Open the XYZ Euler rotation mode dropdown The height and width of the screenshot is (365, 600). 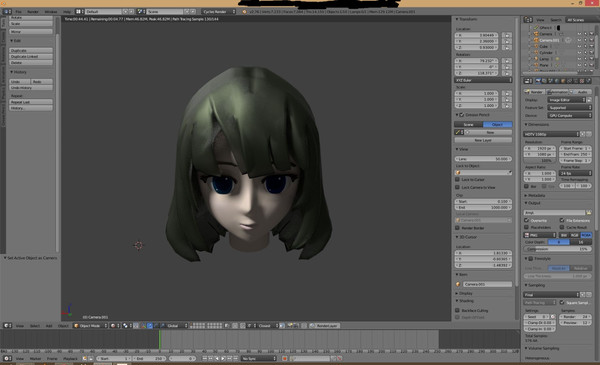(483, 80)
